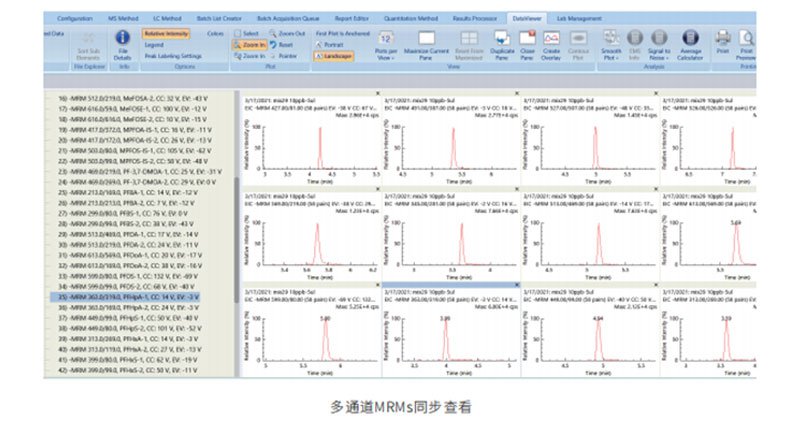Reset the plot zoom

[283, 44]
